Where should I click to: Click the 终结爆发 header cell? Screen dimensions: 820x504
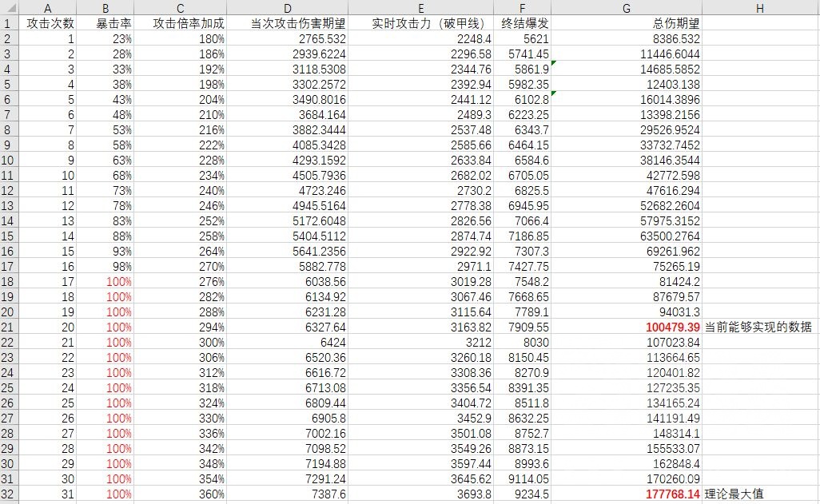tap(523, 23)
